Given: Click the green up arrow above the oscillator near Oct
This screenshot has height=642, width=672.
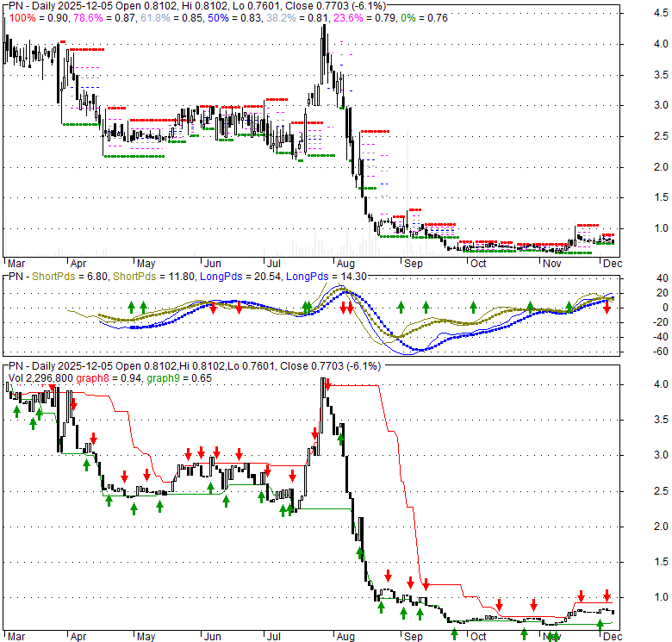Looking at the screenshot, I should pos(472,307).
